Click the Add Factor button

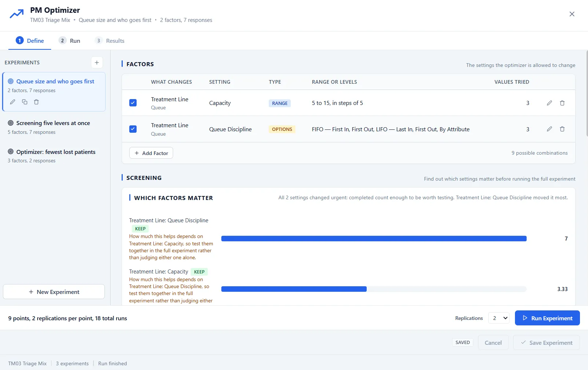coord(151,153)
